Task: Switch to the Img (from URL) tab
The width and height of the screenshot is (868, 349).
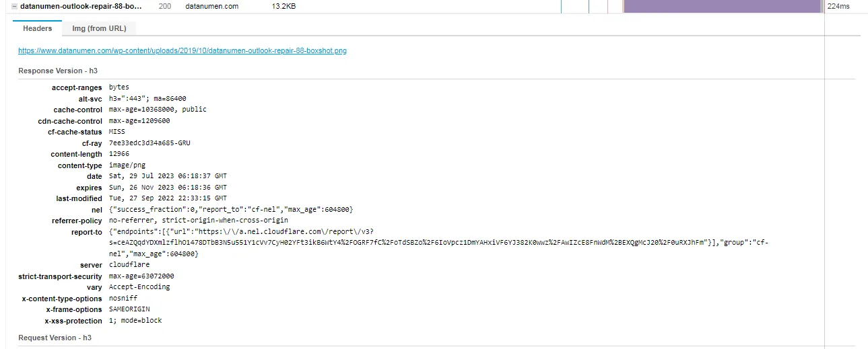Action: (x=99, y=28)
